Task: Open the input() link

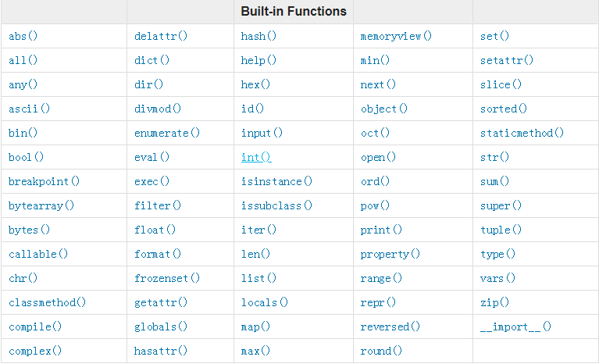Action: tap(262, 133)
